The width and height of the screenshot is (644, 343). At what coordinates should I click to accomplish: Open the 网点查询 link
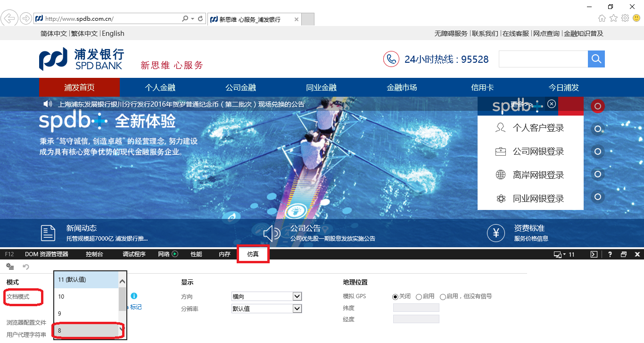(546, 33)
